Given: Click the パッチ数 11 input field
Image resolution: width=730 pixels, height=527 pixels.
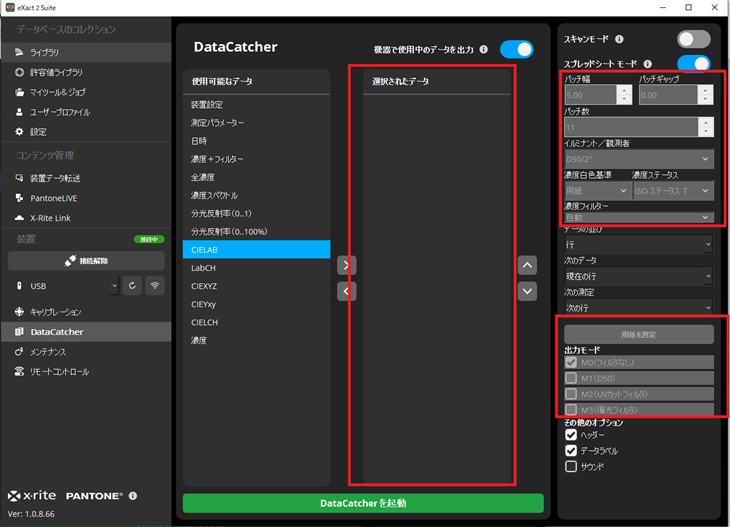Looking at the screenshot, I should (631, 126).
